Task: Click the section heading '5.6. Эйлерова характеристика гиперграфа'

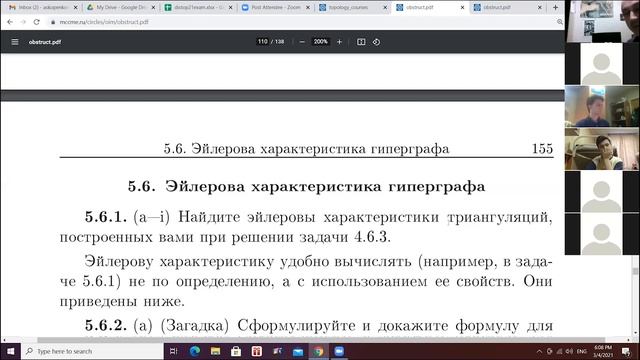Action: click(306, 187)
